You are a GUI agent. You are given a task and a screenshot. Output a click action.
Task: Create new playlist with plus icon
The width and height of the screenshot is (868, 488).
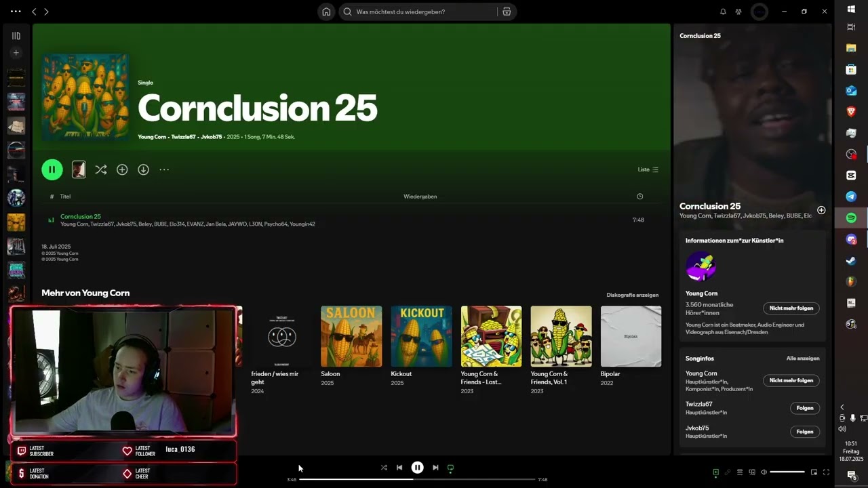[16, 53]
